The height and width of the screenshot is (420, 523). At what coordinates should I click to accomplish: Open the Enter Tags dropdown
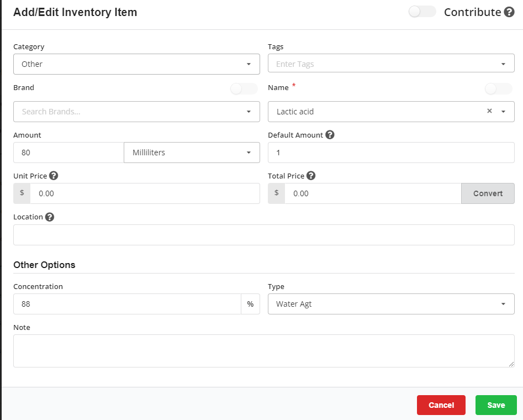[x=391, y=63]
